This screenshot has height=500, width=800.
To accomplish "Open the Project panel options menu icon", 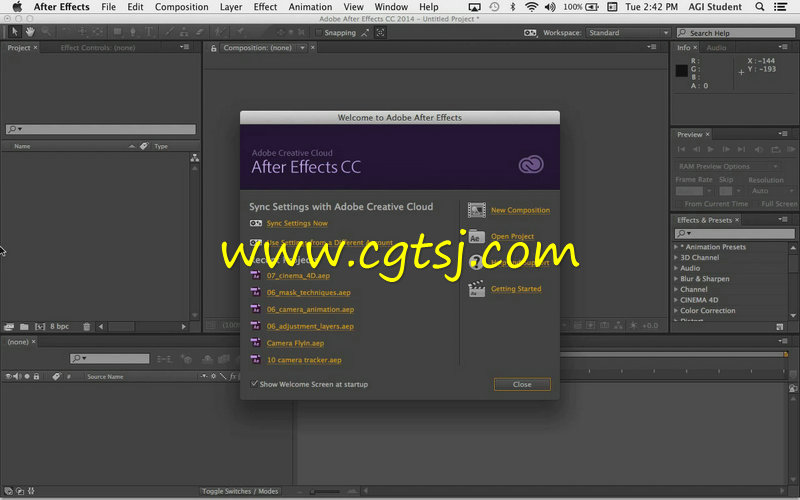I will (x=185, y=47).
